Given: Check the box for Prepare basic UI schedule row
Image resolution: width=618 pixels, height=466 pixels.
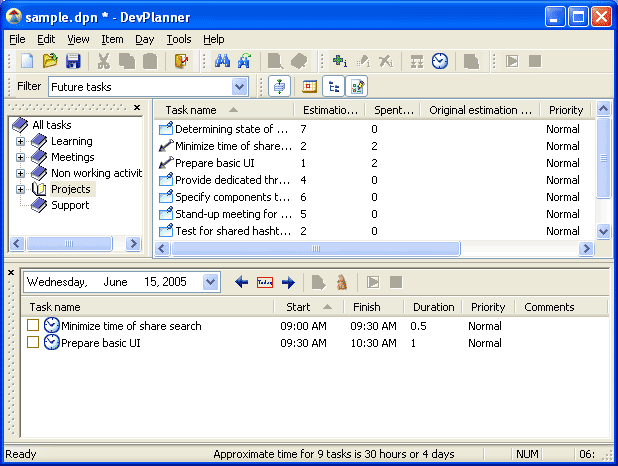Looking at the screenshot, I should coord(33,342).
